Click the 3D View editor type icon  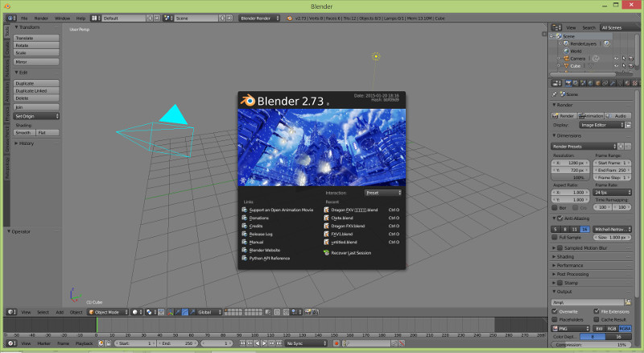click(12, 312)
